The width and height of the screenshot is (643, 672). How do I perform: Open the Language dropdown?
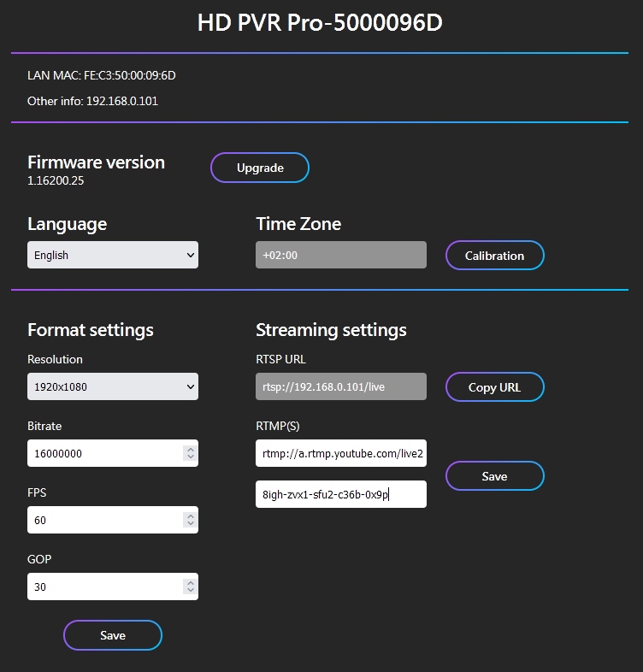tap(112, 256)
